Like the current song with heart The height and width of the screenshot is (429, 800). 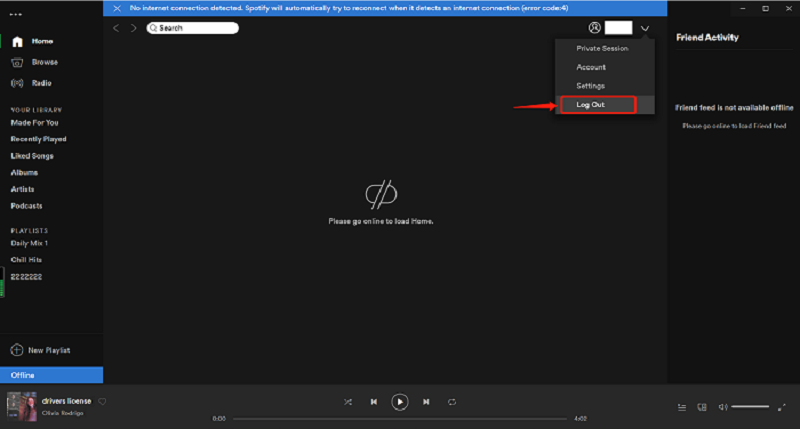point(102,401)
